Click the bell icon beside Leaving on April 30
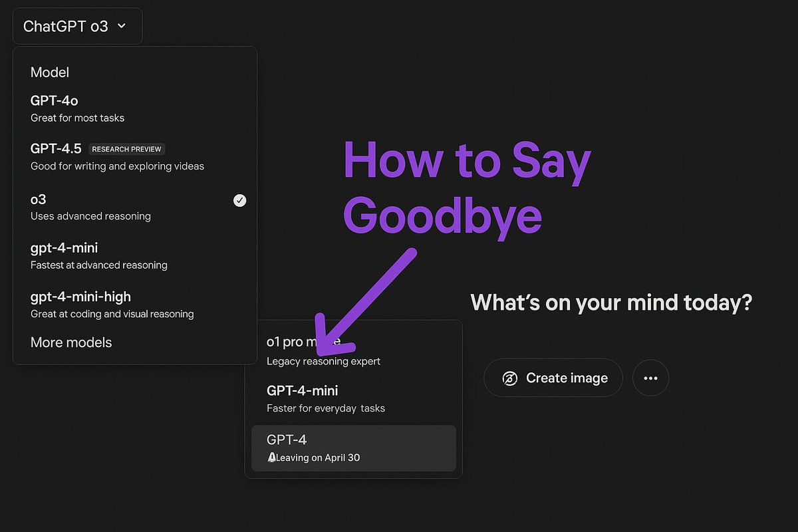798x532 pixels. [x=271, y=458]
